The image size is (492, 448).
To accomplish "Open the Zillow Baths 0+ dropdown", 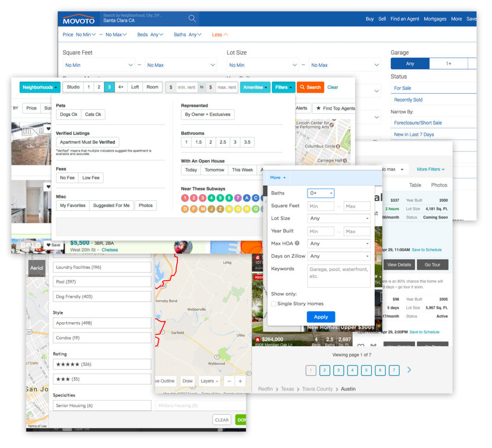I will [x=320, y=193].
